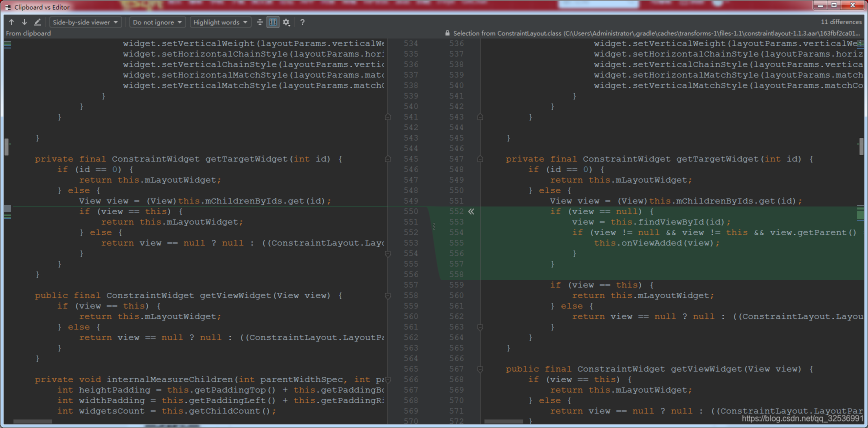Toggle collapse unchanged fragments
Screen dimensions: 868x428
[260, 22]
